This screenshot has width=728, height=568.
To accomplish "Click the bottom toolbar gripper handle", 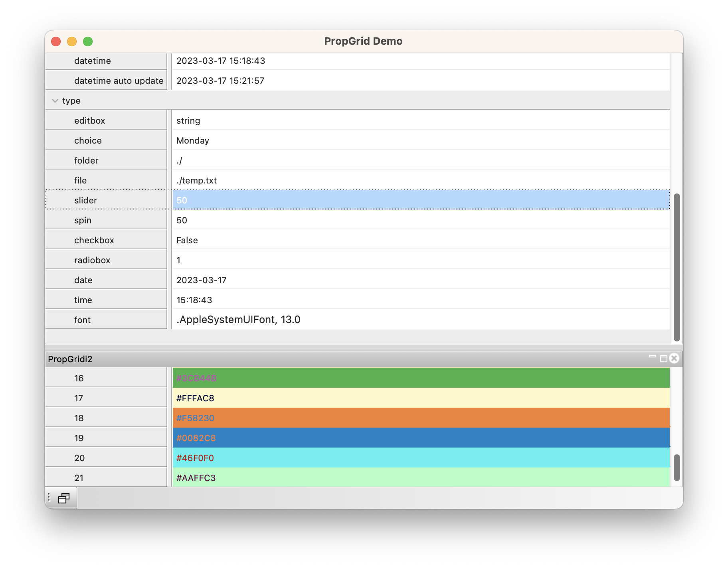I will pyautogui.click(x=49, y=498).
